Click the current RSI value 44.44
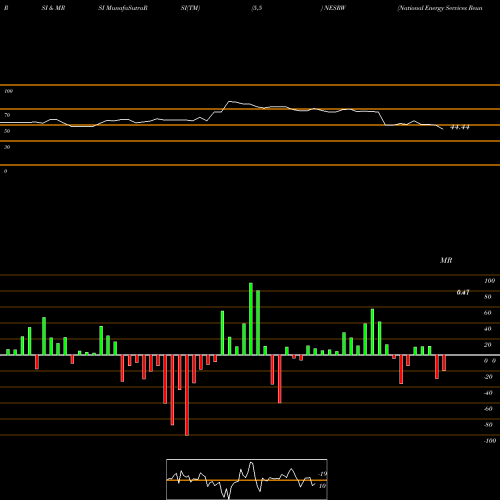The width and height of the screenshot is (500, 500). [460, 127]
